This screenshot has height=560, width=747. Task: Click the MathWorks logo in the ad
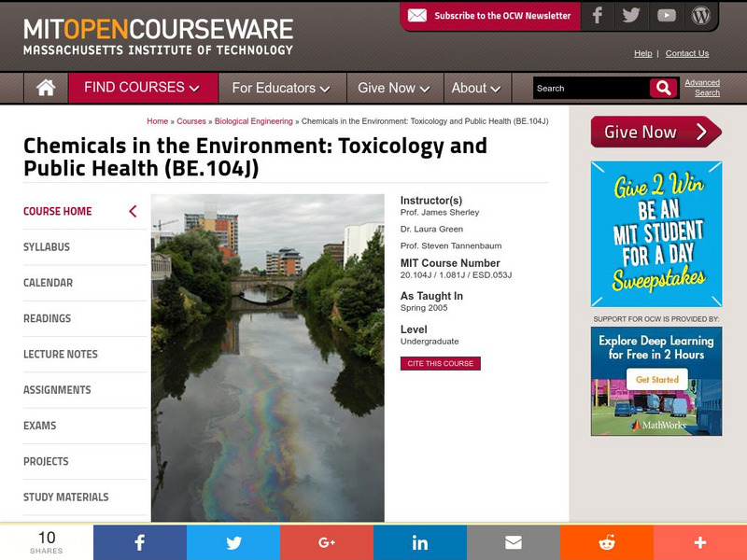[x=658, y=425]
